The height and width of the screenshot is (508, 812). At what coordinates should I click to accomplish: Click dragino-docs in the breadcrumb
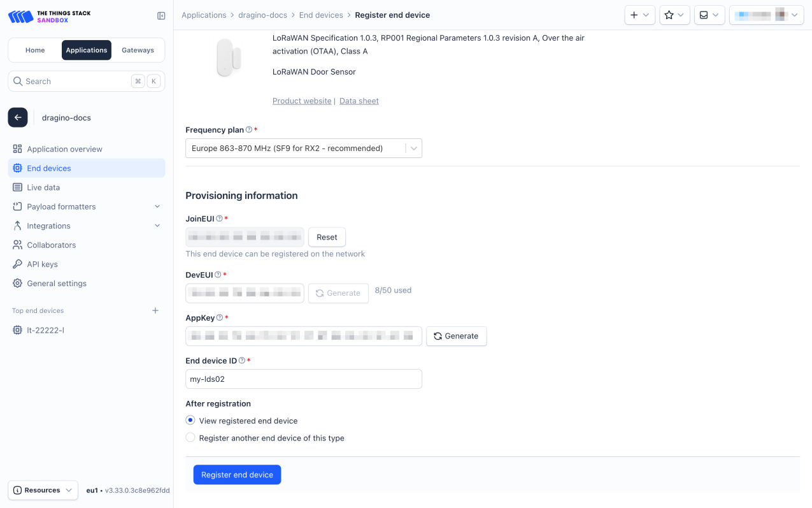coord(262,15)
